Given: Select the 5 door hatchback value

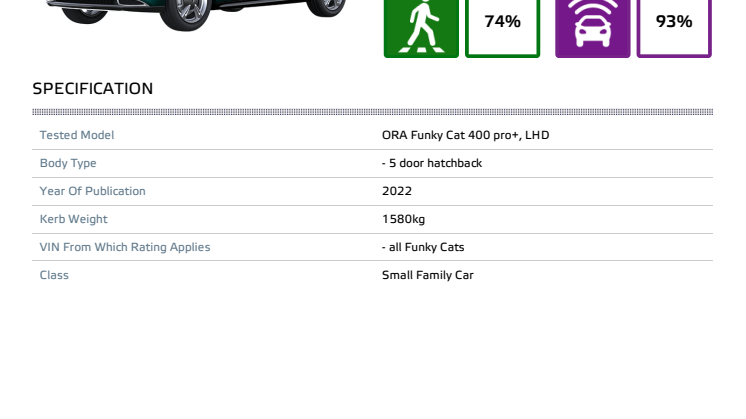Looking at the screenshot, I should 432,163.
